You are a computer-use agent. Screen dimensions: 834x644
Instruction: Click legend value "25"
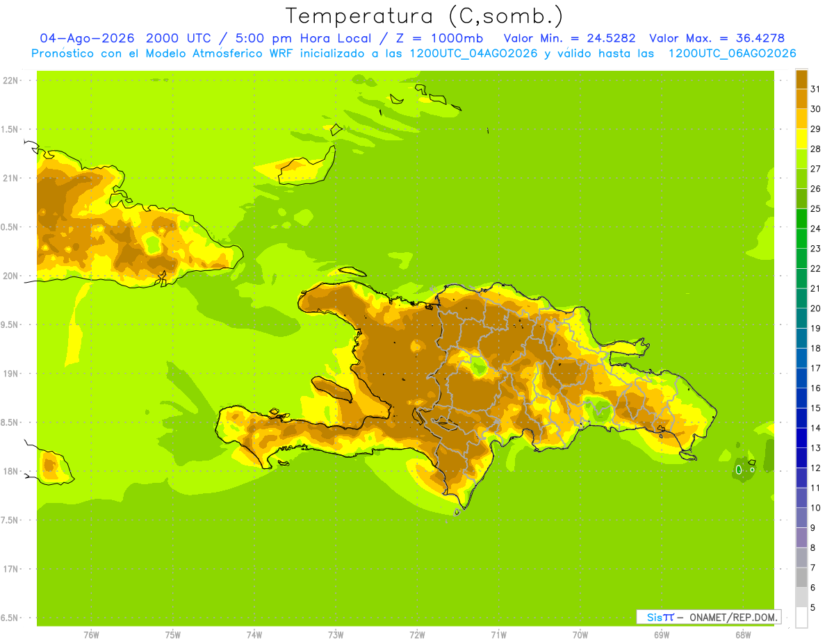816,208
